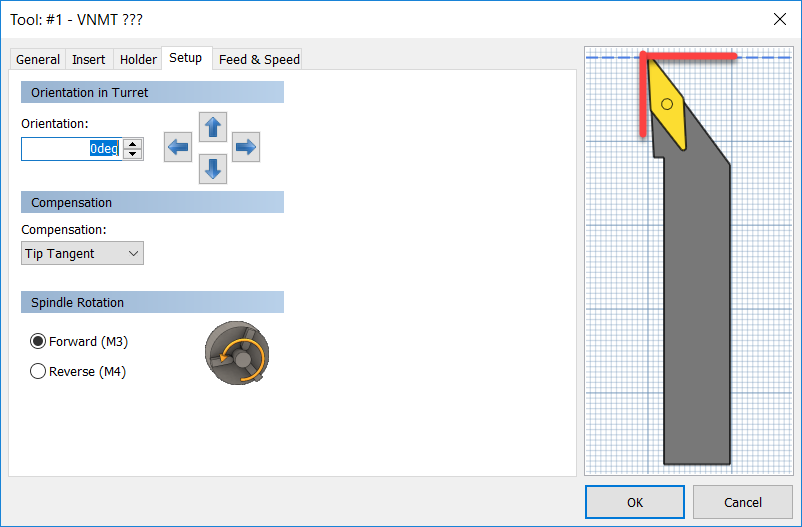Click the left arrow orientation button
Viewport: 802px width, 527px height.
pyautogui.click(x=178, y=147)
